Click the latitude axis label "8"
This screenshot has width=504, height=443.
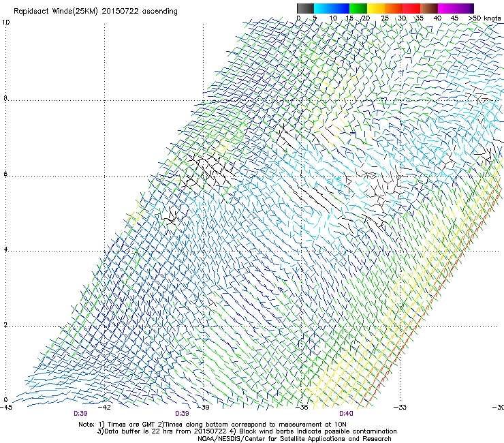pos(5,98)
